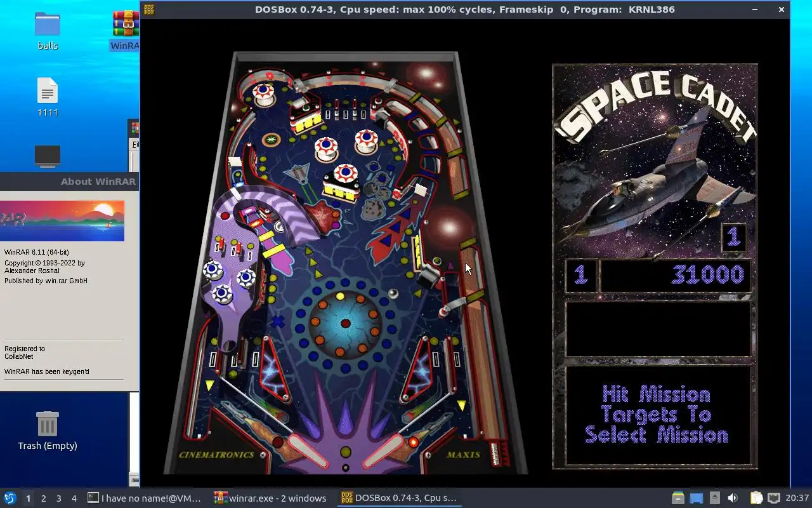
Task: Click the Hit Mission Targets message
Action: [x=657, y=414]
